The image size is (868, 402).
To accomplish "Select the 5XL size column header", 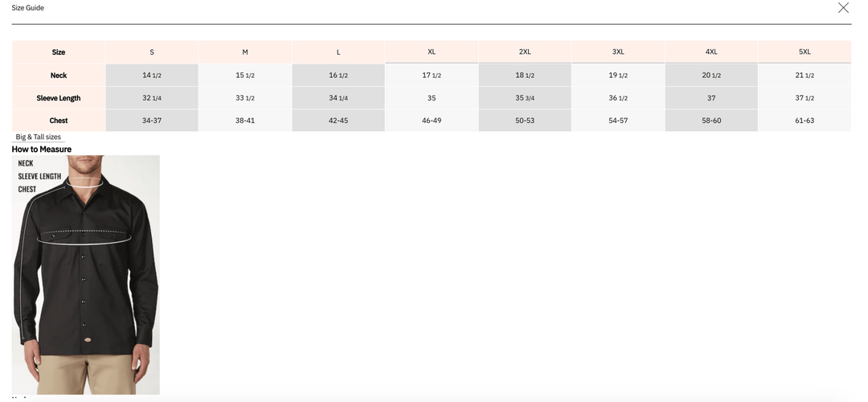I will click(805, 52).
